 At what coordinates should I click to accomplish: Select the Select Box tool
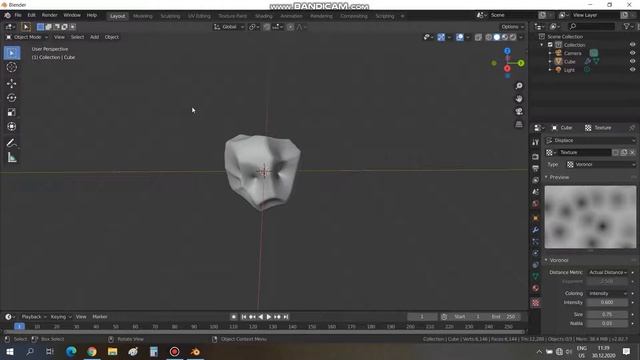pyautogui.click(x=12, y=53)
